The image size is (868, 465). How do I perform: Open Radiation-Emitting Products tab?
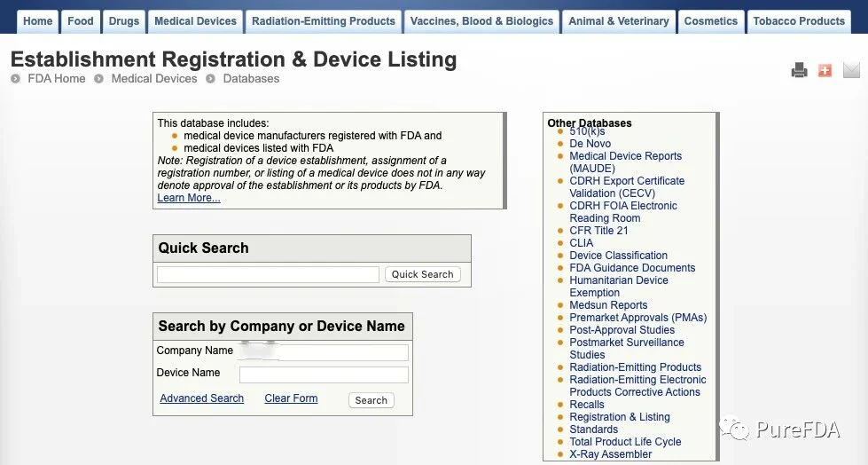point(324,21)
